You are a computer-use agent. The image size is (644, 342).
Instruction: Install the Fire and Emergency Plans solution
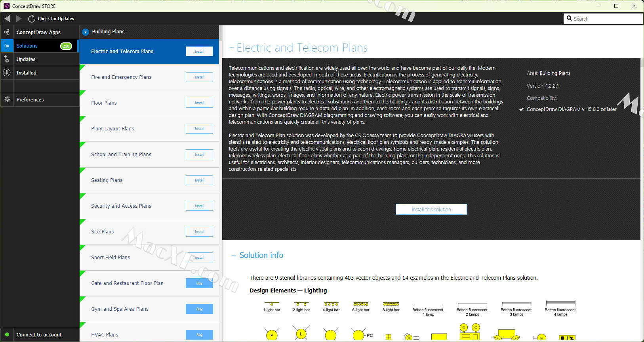(x=199, y=77)
